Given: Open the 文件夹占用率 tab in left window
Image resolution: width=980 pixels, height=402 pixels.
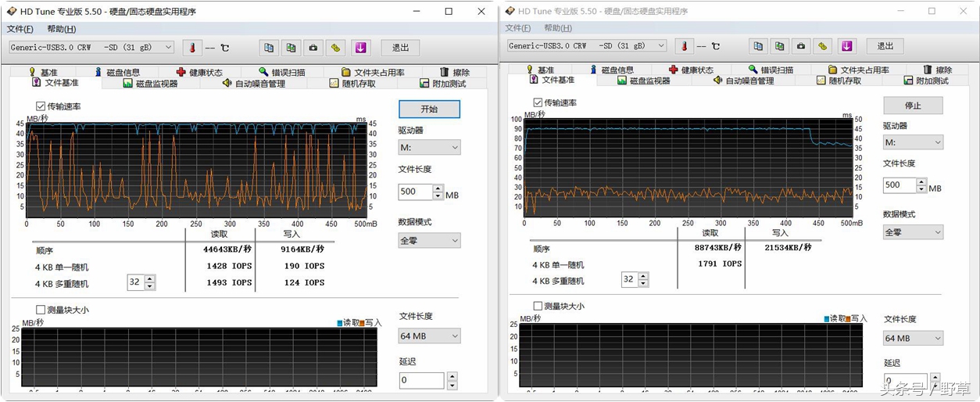Looking at the screenshot, I should click(x=373, y=72).
